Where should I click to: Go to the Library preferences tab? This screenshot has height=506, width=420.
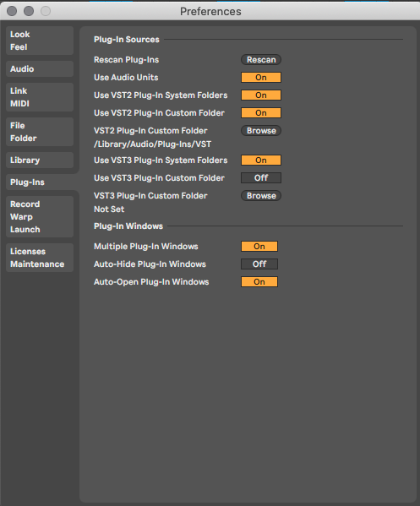click(40, 160)
